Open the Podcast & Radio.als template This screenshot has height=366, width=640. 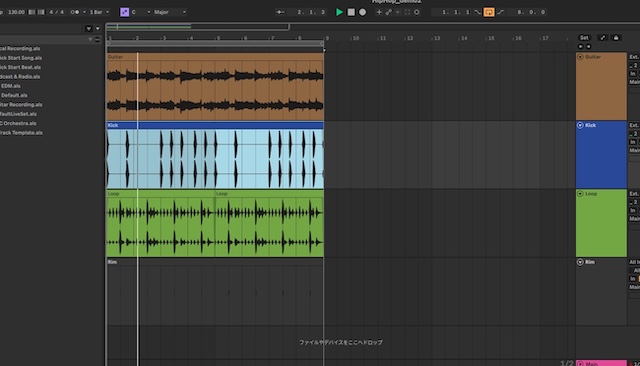click(20, 76)
